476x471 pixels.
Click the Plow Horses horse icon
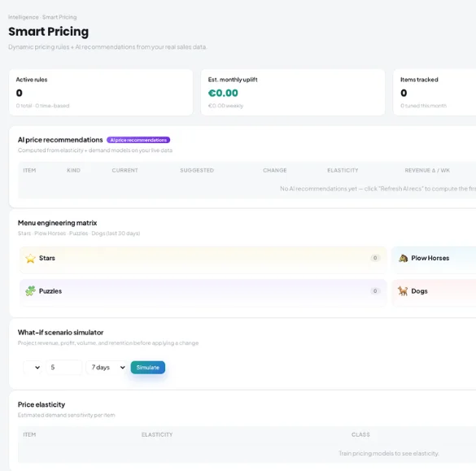click(403, 258)
